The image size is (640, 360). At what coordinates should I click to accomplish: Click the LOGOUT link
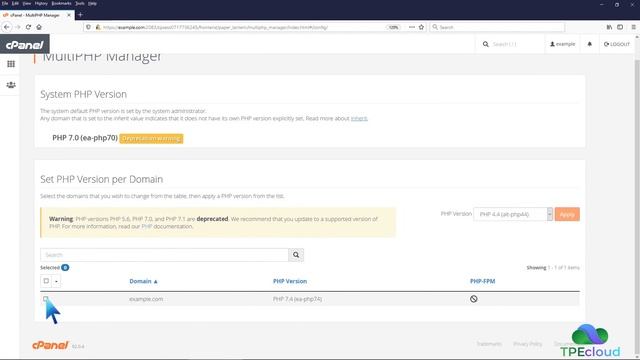[x=617, y=44]
